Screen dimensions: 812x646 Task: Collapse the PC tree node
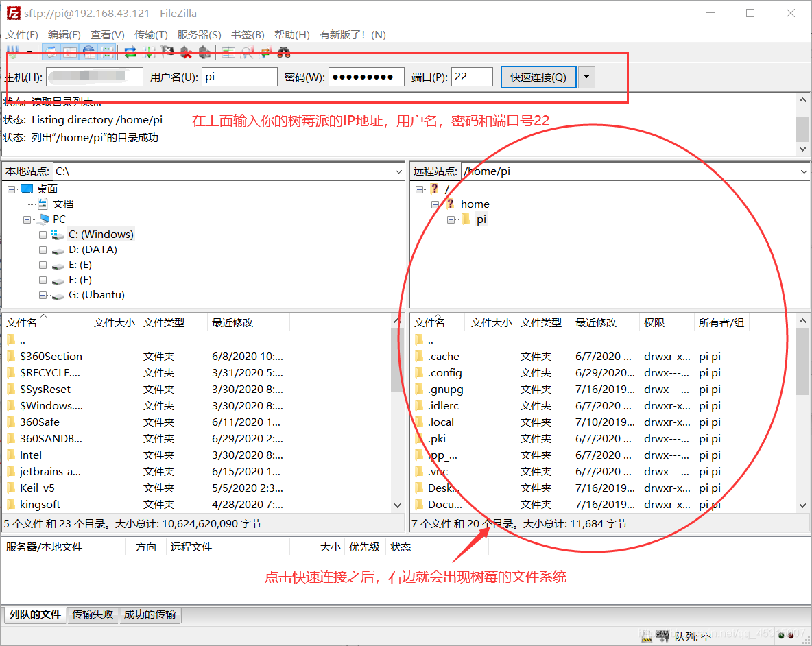pyautogui.click(x=27, y=219)
